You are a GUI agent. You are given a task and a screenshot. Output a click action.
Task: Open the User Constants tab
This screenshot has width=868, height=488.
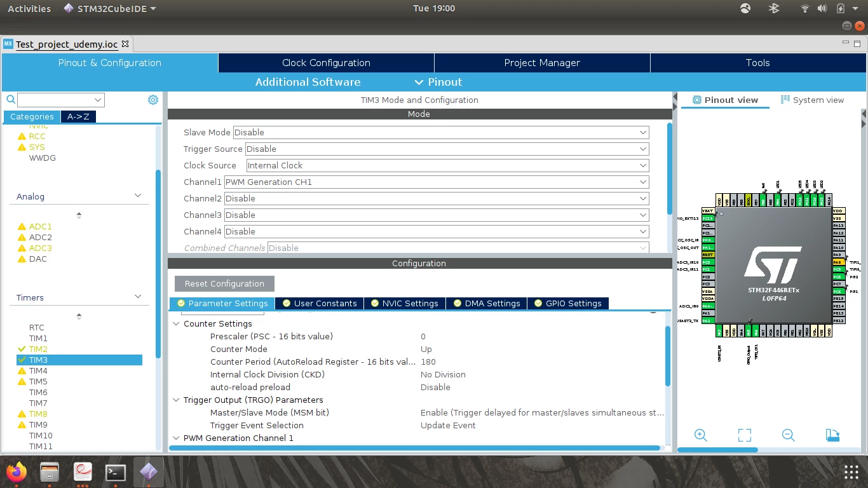tap(320, 304)
